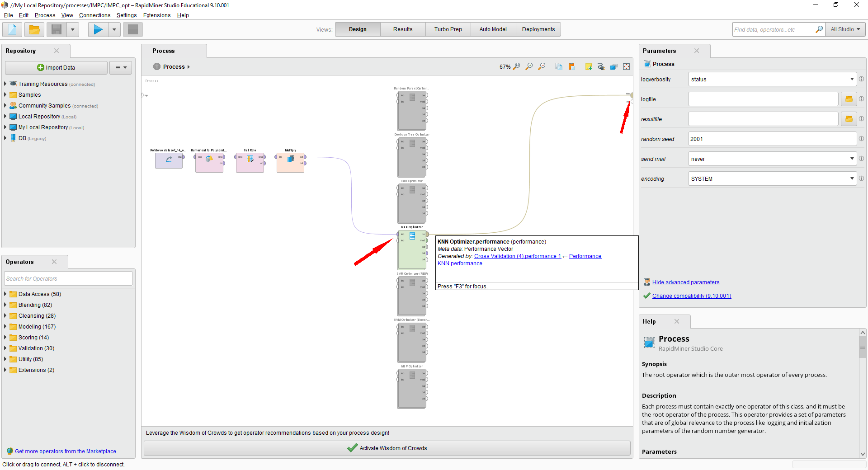This screenshot has width=868, height=470.
Task: Click the auto-wire plug icon
Action: (x=601, y=66)
